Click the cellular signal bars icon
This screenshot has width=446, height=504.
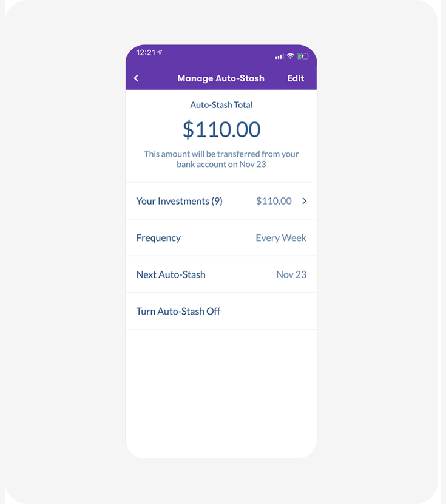(279, 56)
